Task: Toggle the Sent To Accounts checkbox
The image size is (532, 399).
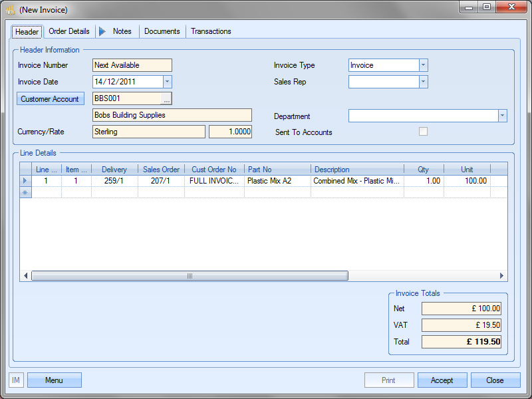Action: (423, 132)
